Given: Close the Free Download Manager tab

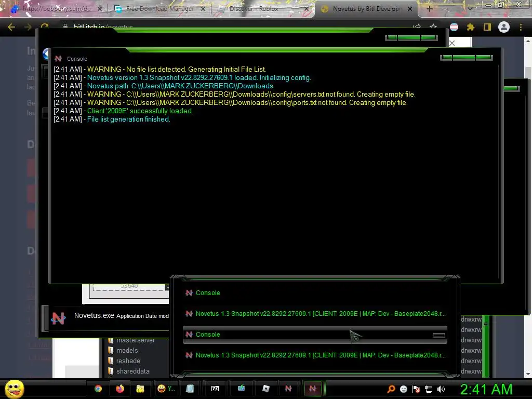Looking at the screenshot, I should pos(203,9).
